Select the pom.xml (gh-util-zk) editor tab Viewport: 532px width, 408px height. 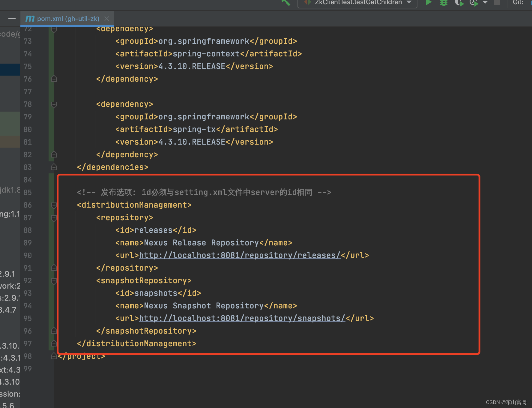tap(68, 19)
